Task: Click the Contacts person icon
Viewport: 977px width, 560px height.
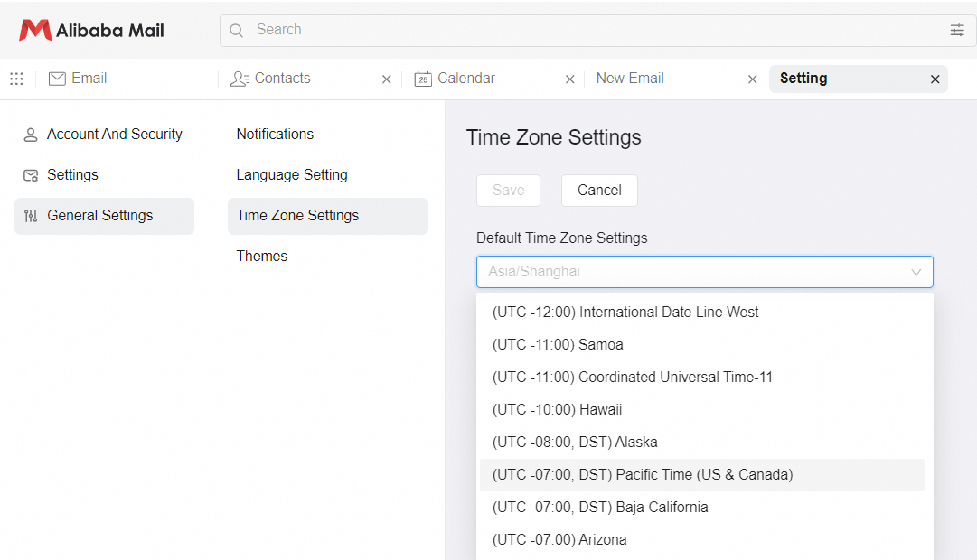Action: pos(240,79)
